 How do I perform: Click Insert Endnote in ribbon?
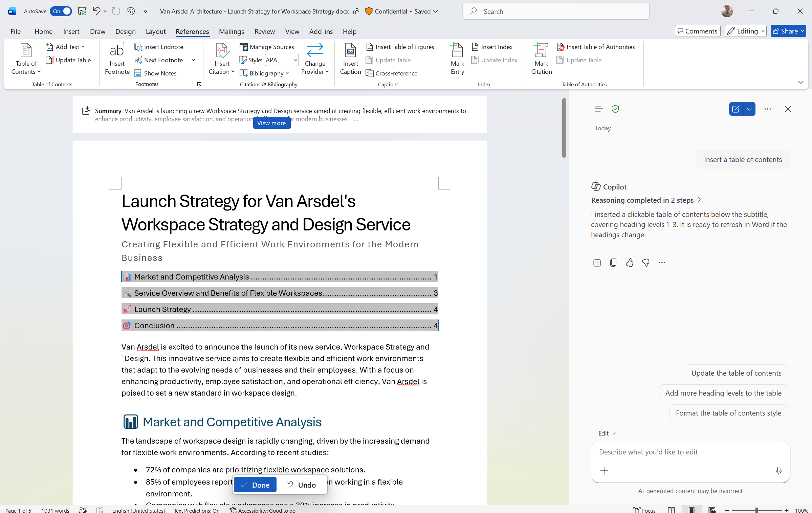click(158, 47)
